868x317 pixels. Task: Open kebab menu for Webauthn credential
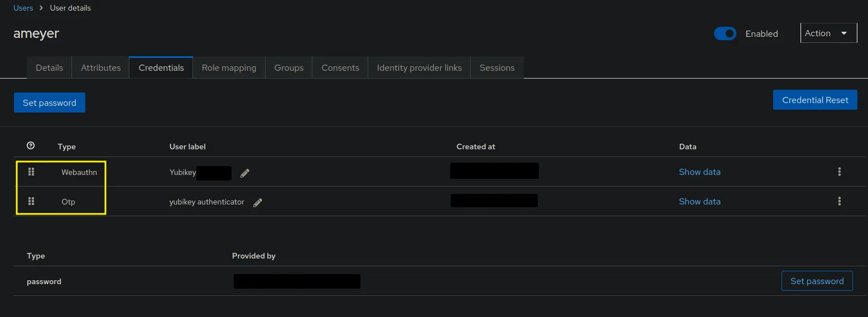click(x=839, y=172)
